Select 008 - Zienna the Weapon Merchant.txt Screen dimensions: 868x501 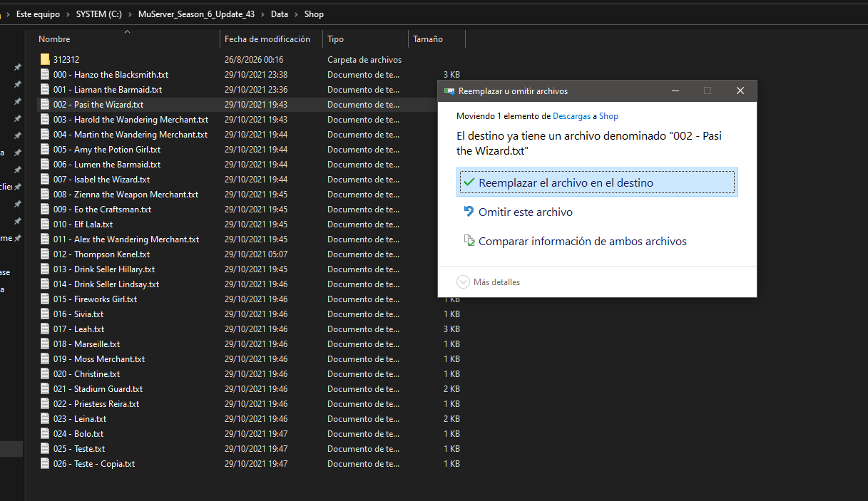click(126, 195)
